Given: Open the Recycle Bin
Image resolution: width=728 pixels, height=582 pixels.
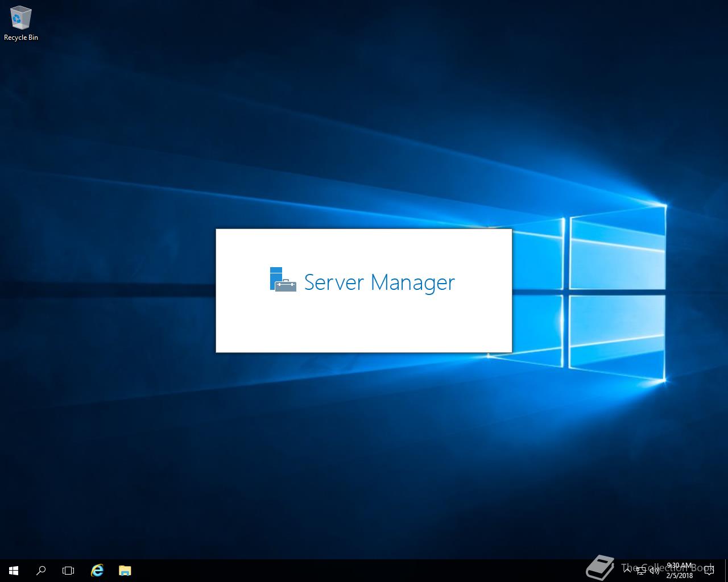Looking at the screenshot, I should pyautogui.click(x=21, y=17).
